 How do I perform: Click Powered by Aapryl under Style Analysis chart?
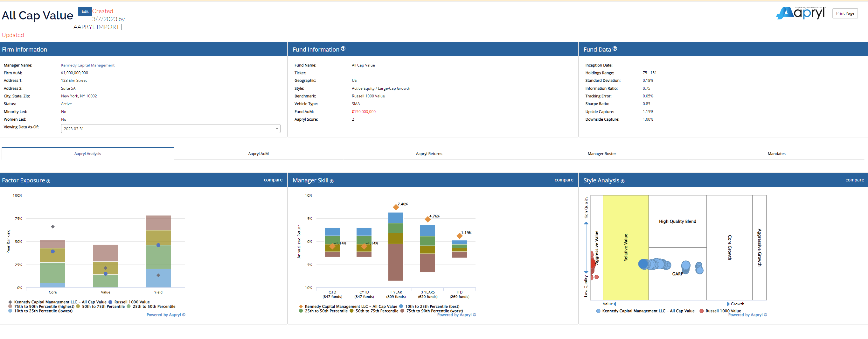[747, 315]
